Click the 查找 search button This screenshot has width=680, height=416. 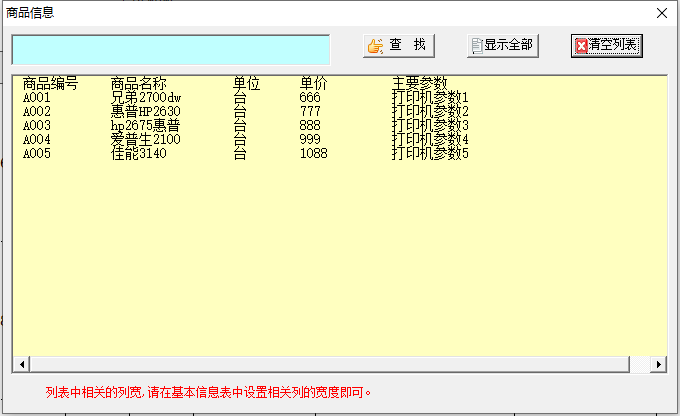pos(399,46)
